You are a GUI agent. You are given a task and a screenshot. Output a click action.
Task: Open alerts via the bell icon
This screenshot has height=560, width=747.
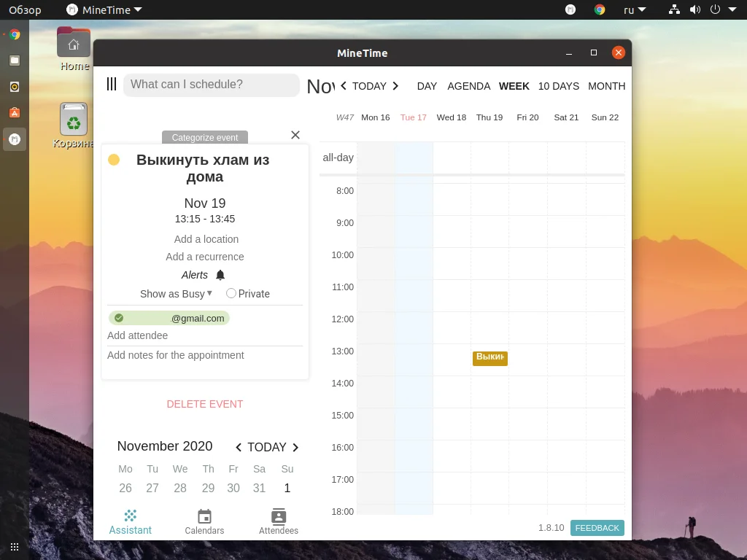pos(220,275)
